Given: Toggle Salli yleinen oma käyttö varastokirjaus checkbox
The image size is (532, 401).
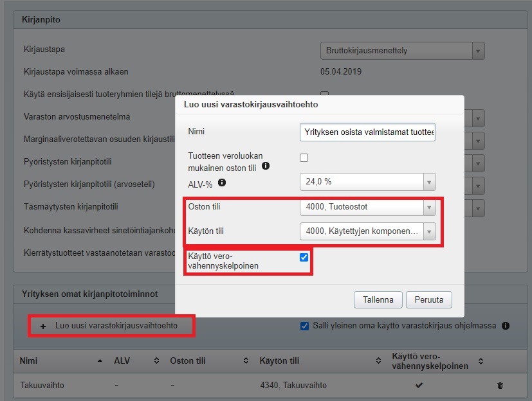Looking at the screenshot, I should (x=304, y=326).
